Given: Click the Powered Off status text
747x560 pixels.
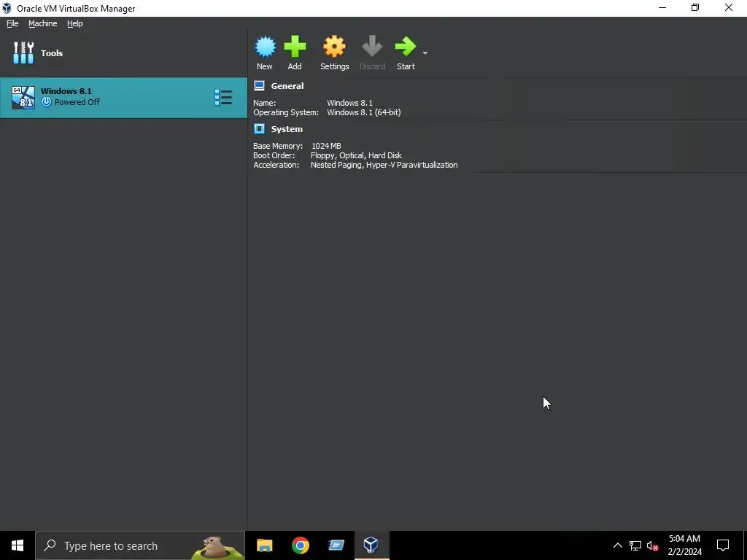Looking at the screenshot, I should point(77,102).
